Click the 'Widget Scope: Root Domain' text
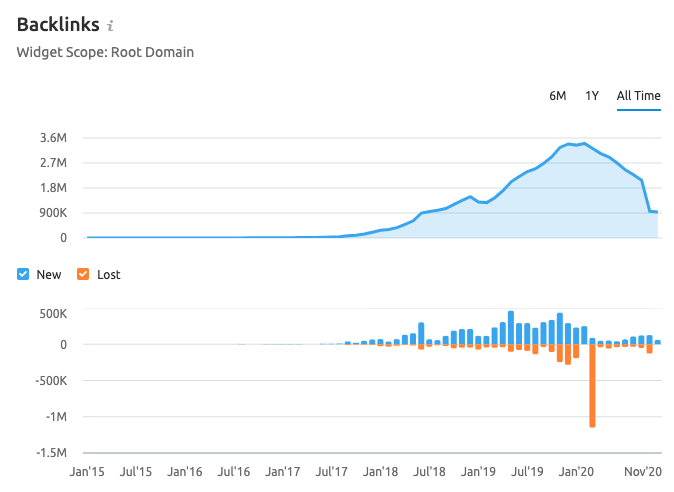Viewport: 674px width, 492px height. [x=105, y=52]
